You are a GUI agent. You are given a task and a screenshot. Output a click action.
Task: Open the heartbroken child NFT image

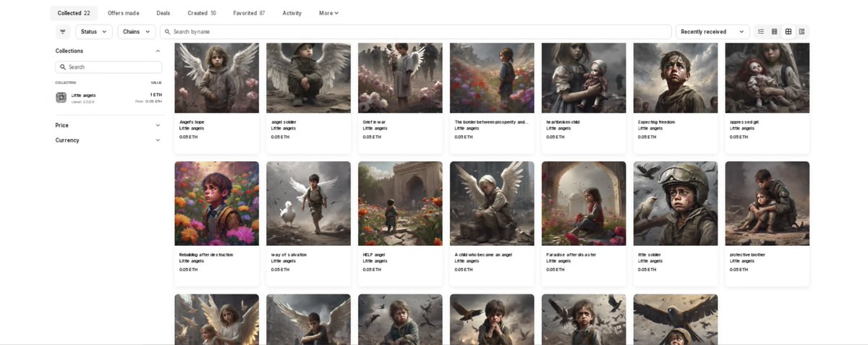[584, 77]
